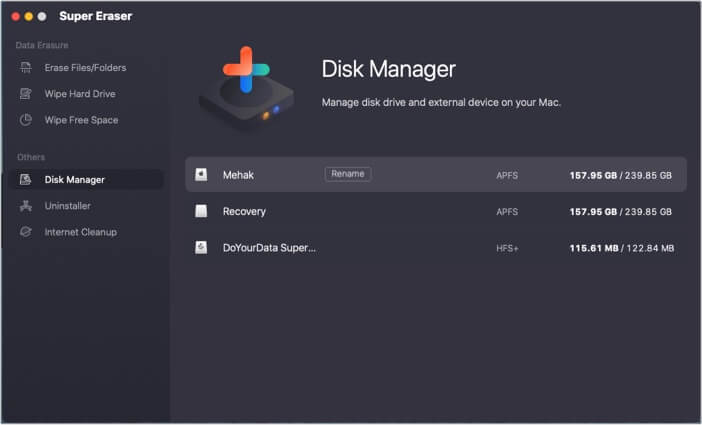Rename the Mehak volume

[348, 174]
